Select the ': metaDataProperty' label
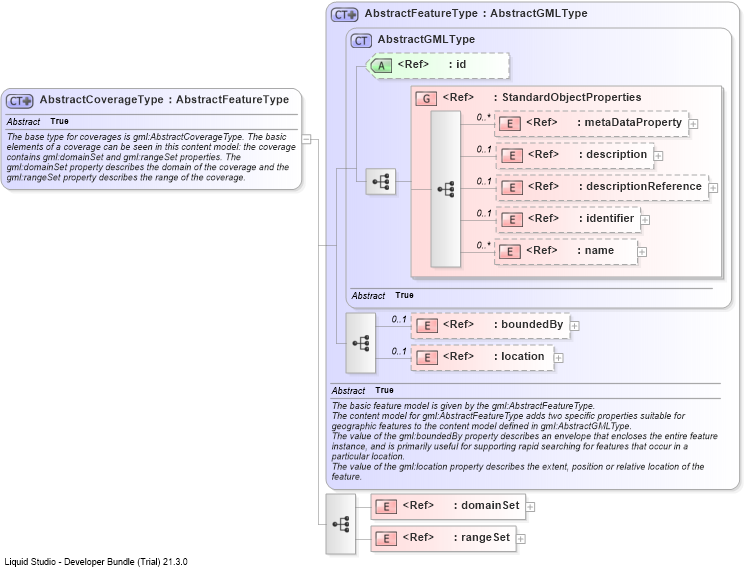This screenshot has width=744, height=567. [x=630, y=122]
